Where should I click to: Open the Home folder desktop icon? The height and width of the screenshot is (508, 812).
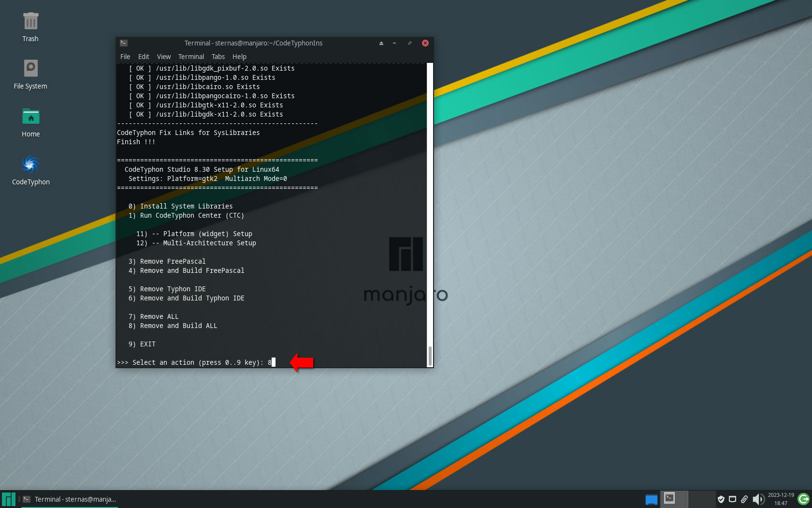30,122
